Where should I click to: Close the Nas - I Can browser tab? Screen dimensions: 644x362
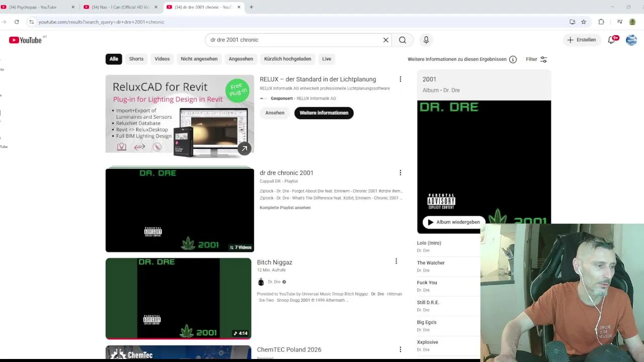[x=155, y=7]
